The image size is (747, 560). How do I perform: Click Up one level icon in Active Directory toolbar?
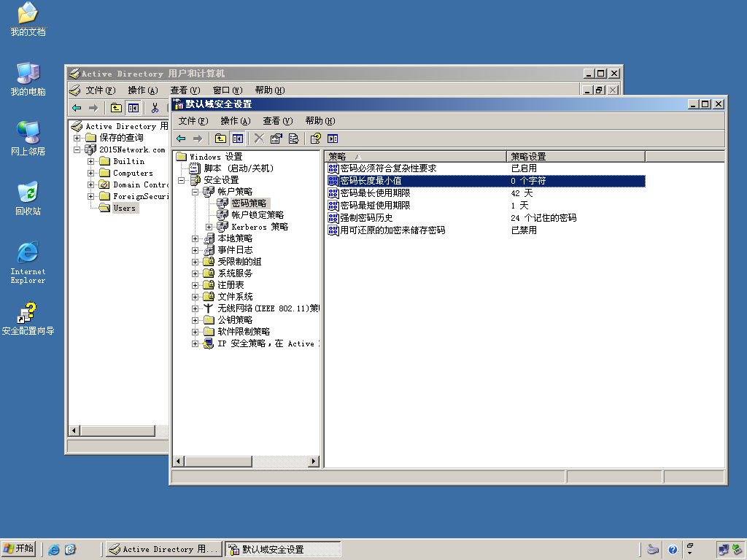click(x=116, y=108)
